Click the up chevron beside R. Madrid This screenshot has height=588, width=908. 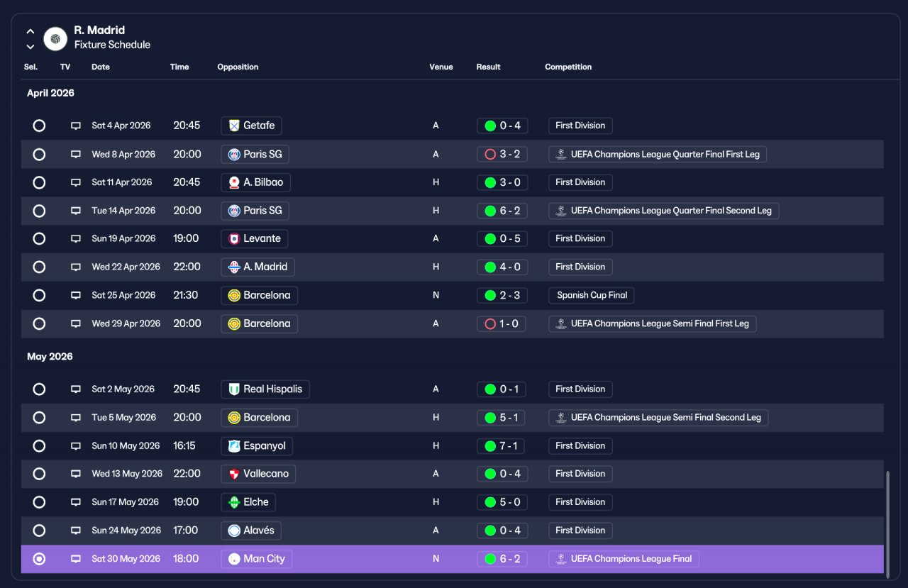click(x=31, y=31)
